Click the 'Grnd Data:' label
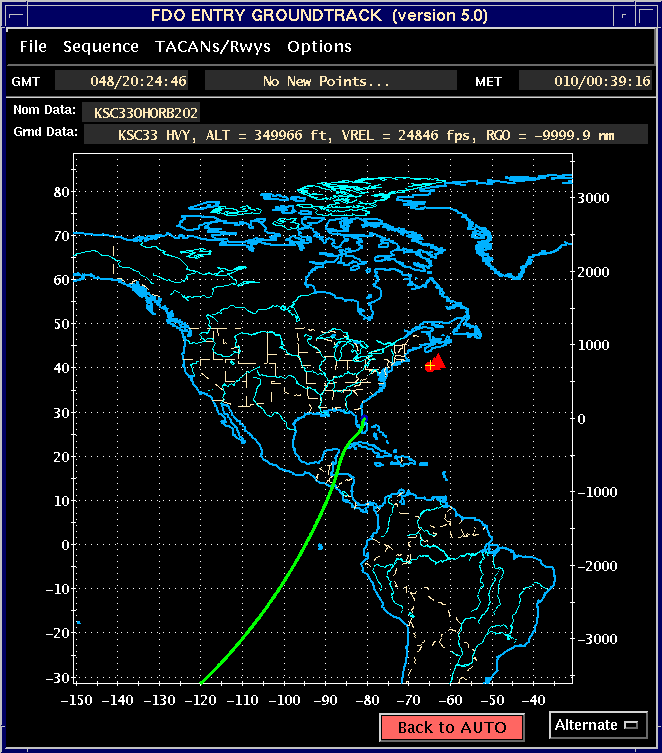Viewport: 662px width, 753px height. pyautogui.click(x=45, y=132)
